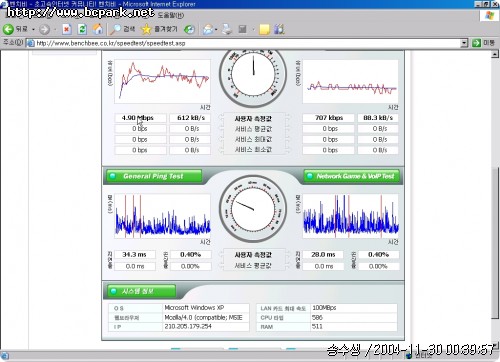Click the yellow folder toolbar icon
The height and width of the screenshot is (362, 500).
264,29
